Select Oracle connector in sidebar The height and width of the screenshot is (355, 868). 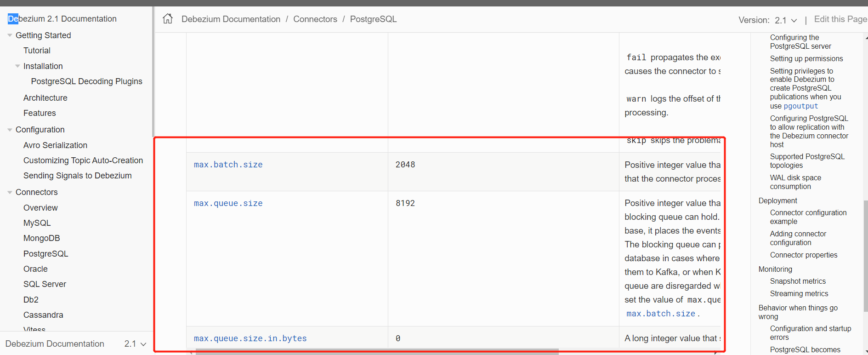(35, 269)
